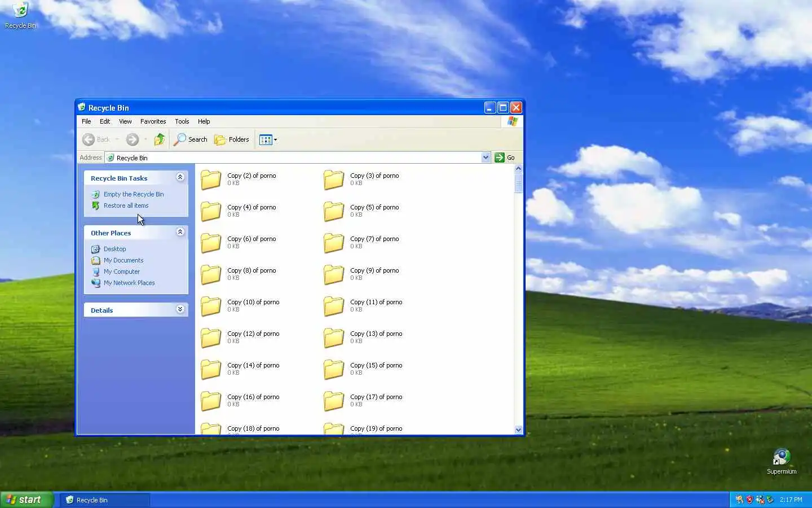Select the Copy (5) of porno folder icon
This screenshot has height=508, width=812.
[334, 211]
